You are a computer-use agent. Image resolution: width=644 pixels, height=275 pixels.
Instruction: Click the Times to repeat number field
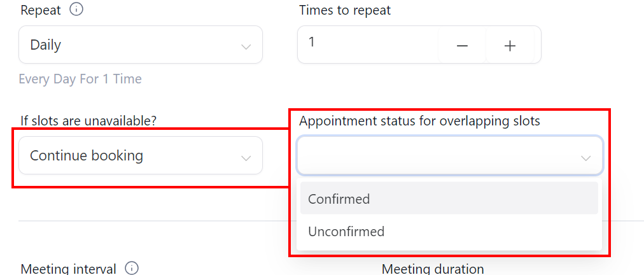pyautogui.click(x=368, y=45)
